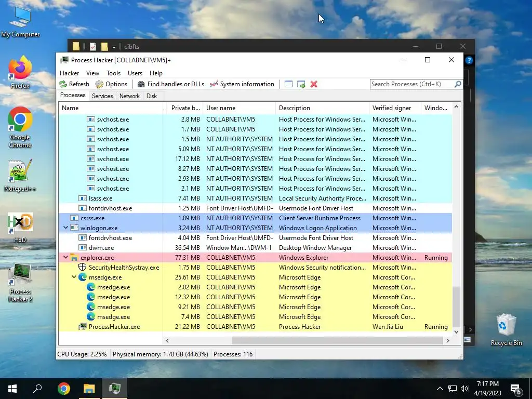Open Find handles or DLLs
The image size is (532, 399).
[170, 84]
